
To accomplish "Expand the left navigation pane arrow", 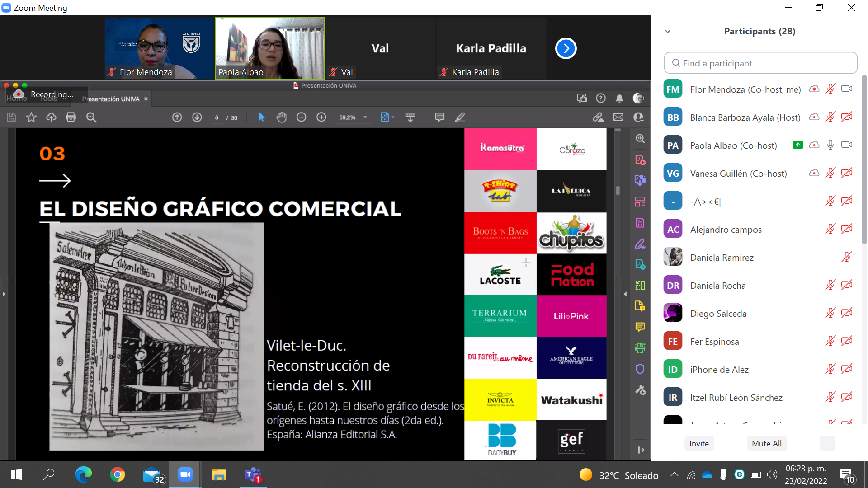I will coord(4,294).
